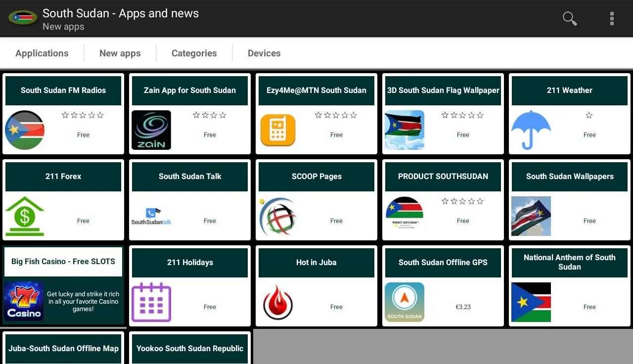Tap the Hot in Juba flame icon
Viewport: 633px width, 364px height.
click(278, 302)
